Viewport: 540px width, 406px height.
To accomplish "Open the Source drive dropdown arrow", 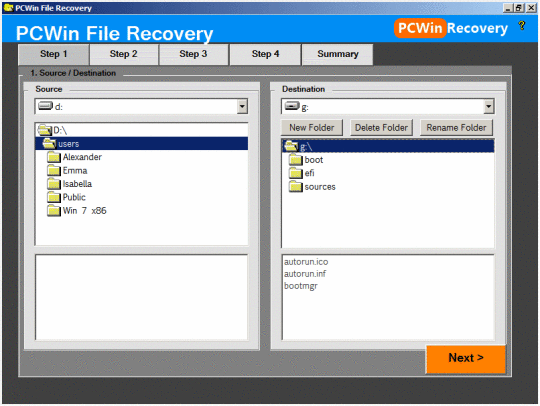I will (x=242, y=106).
